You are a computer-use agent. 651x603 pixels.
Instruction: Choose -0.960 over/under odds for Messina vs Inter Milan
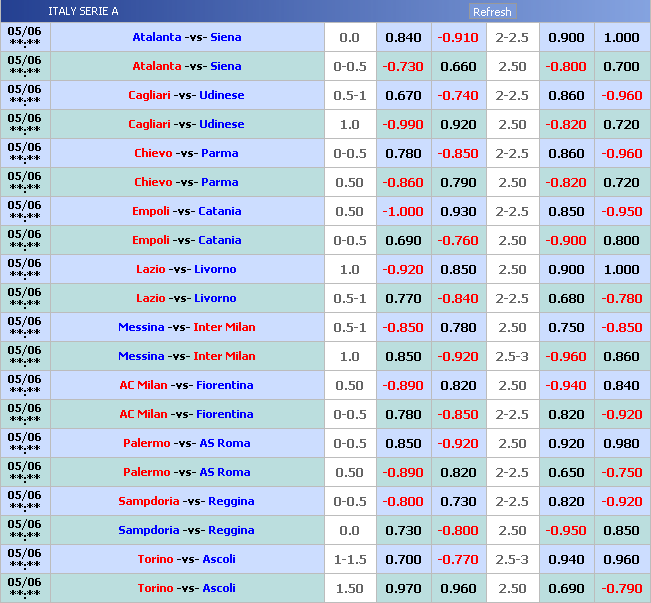(566, 356)
